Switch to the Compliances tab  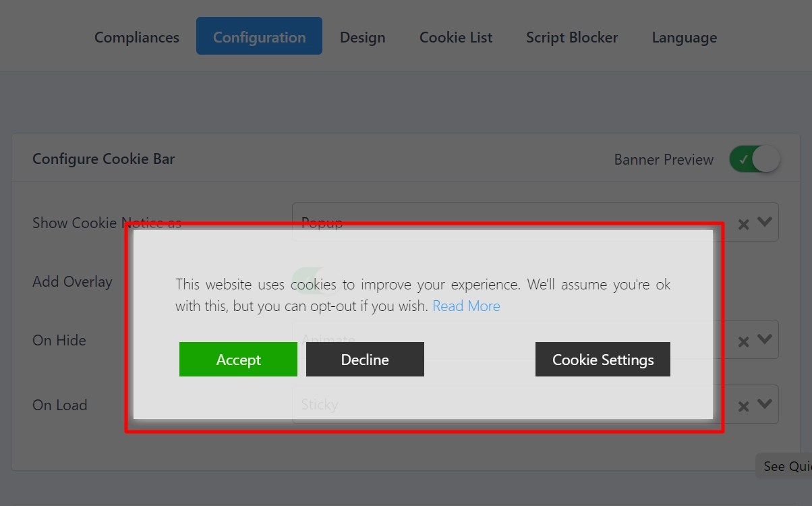tap(136, 37)
